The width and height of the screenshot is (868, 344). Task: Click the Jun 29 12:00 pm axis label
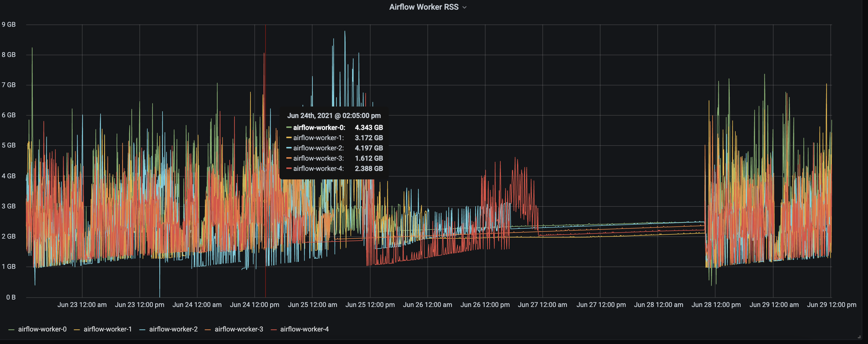click(x=832, y=305)
